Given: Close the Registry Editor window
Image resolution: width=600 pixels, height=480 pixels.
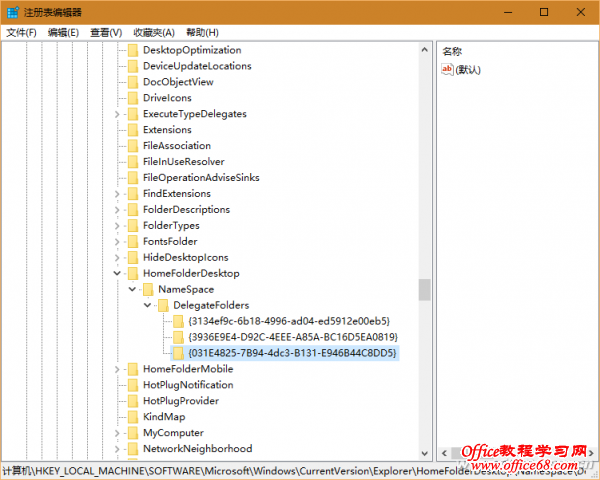Looking at the screenshot, I should [580, 12].
